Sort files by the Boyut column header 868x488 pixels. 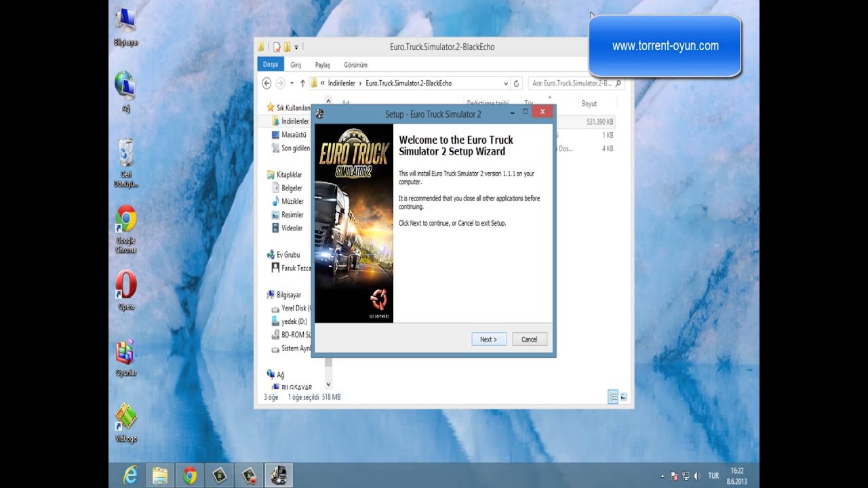tap(589, 104)
